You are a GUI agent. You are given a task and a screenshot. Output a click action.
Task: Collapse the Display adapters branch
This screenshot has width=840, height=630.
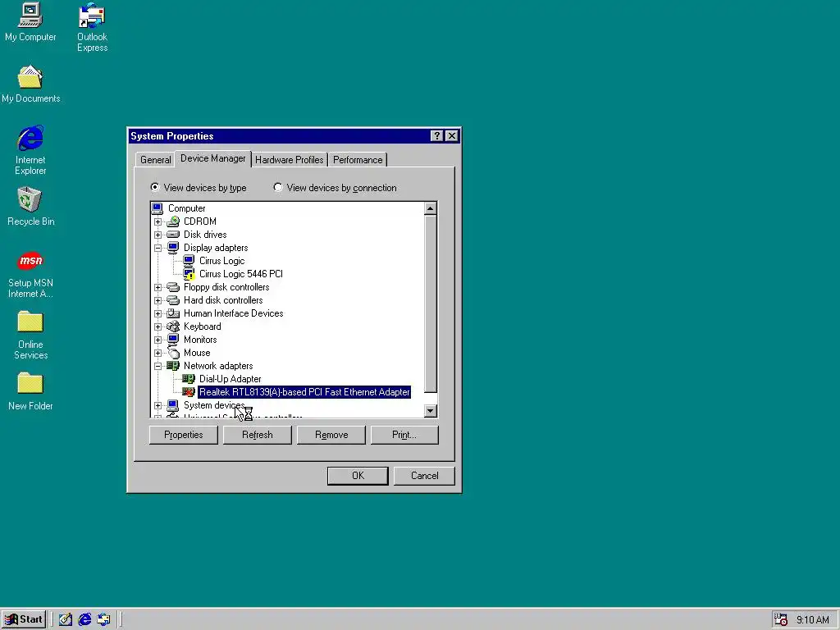click(157, 248)
